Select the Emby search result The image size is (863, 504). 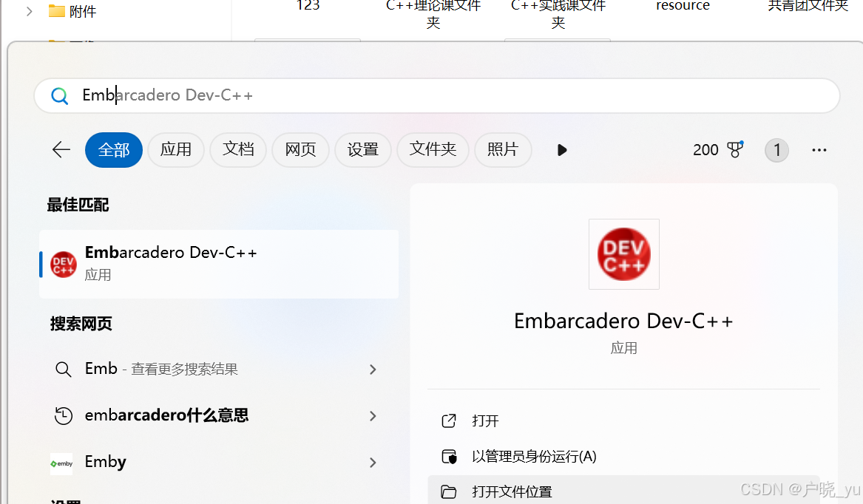[218, 462]
